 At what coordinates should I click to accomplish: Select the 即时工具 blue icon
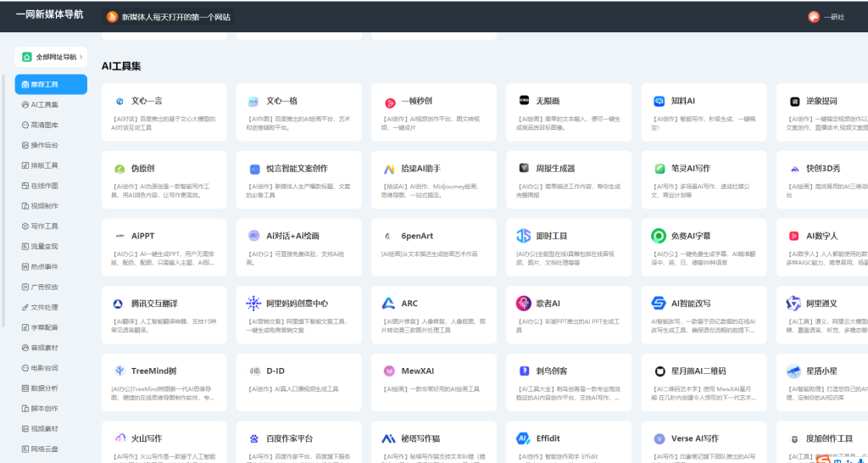[x=524, y=236]
